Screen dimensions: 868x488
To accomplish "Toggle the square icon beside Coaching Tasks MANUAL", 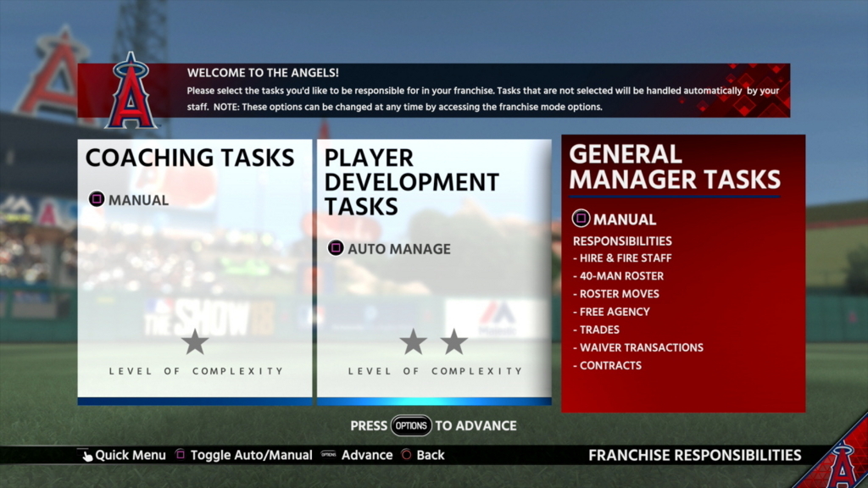I will coord(97,198).
